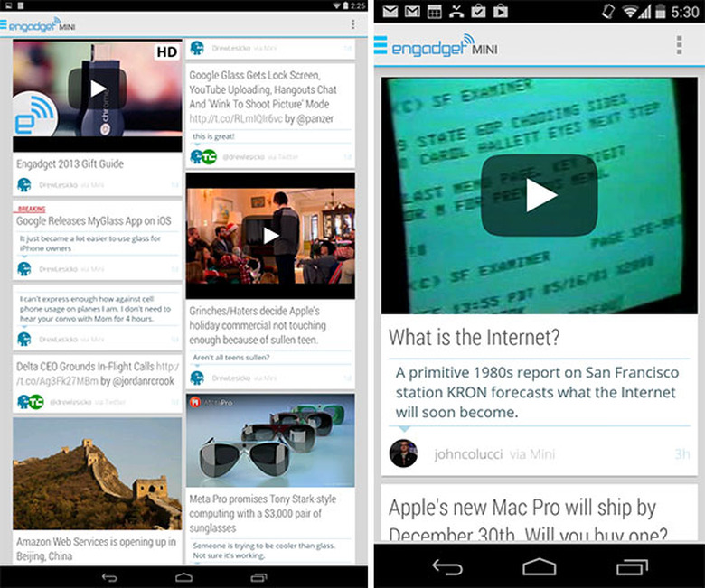Open Meta Pro sunglasses image
Viewport: 705px width, 588px height.
[270, 440]
